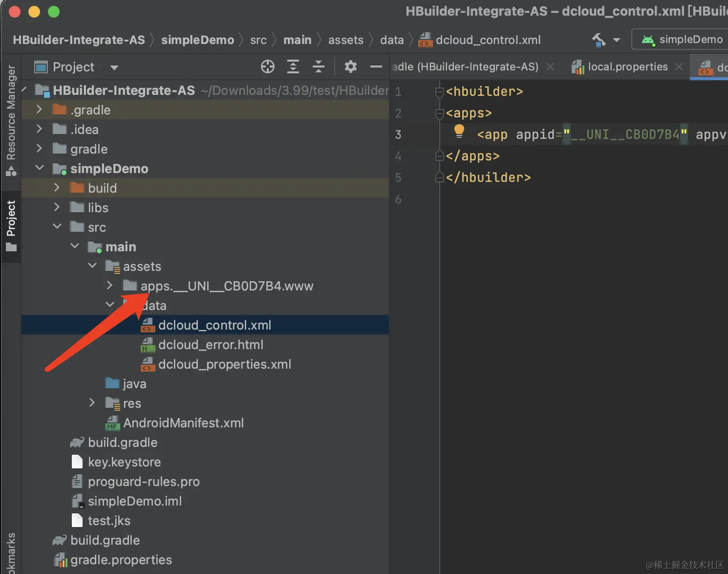The height and width of the screenshot is (574, 728).
Task: Select simpleDemo build.gradle file
Action: click(x=205, y=442)
